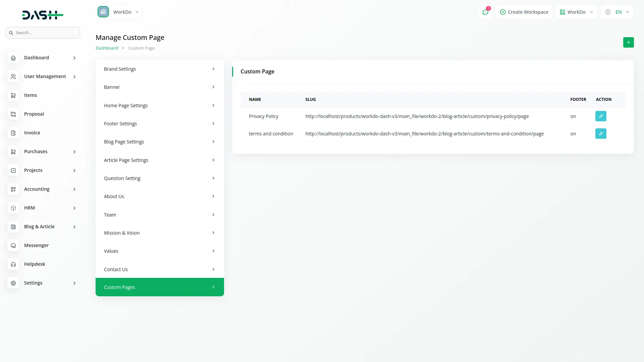Select the Blog Page Settings item
This screenshot has height=362, width=644.
coord(159,142)
